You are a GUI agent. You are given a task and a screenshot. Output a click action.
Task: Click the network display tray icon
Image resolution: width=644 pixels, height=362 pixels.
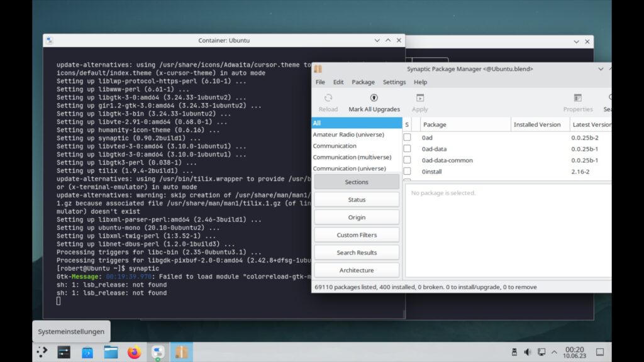[541, 352]
